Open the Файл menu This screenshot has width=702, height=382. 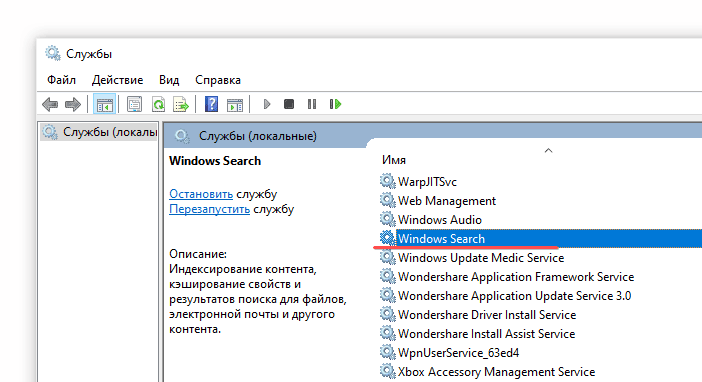coord(61,80)
